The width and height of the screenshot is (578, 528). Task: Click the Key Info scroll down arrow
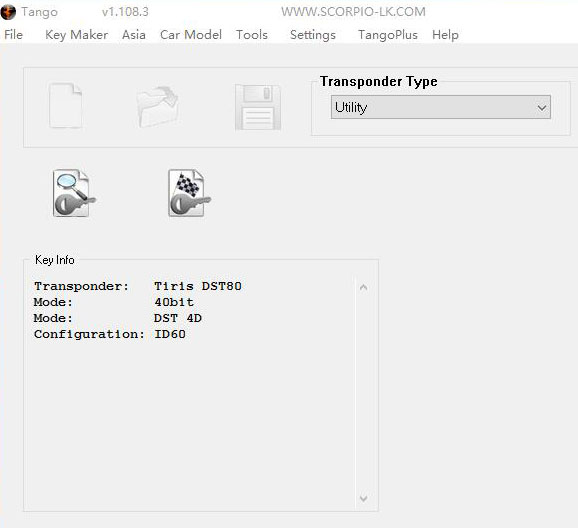pos(363,499)
